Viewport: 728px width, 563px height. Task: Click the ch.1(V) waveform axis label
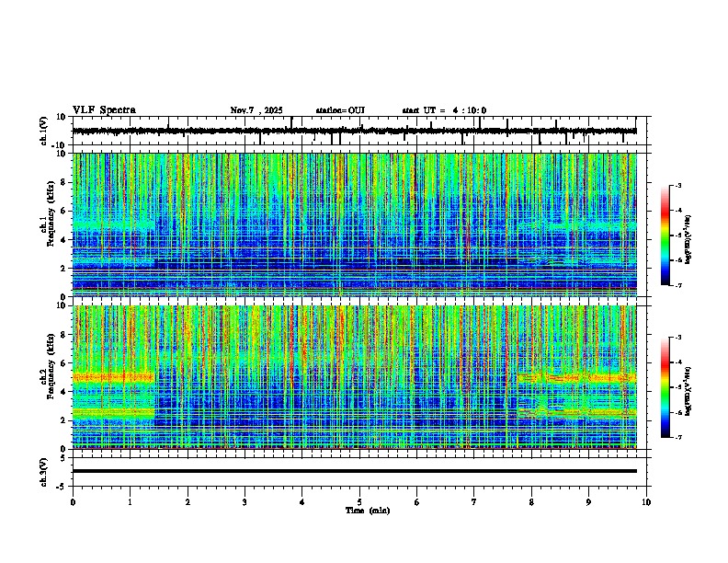pos(44,131)
